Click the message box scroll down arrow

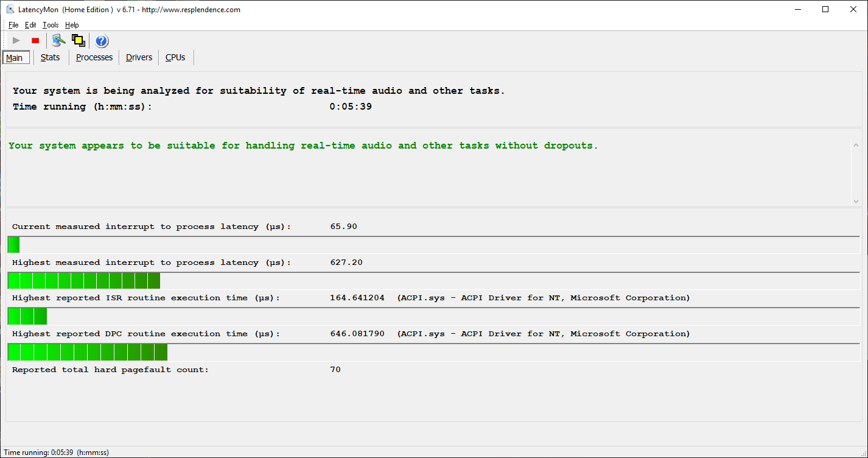pyautogui.click(x=856, y=201)
